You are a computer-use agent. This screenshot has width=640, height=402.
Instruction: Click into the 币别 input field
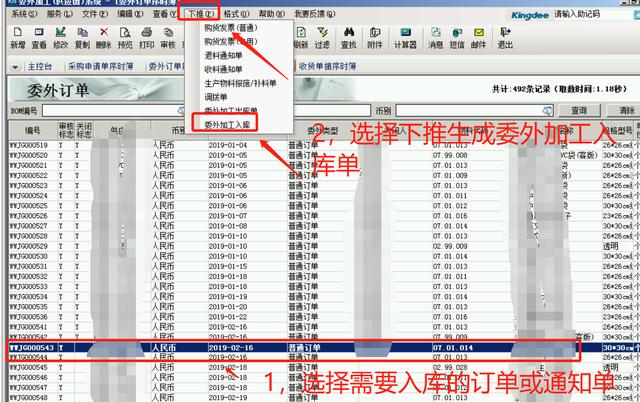(x=474, y=111)
